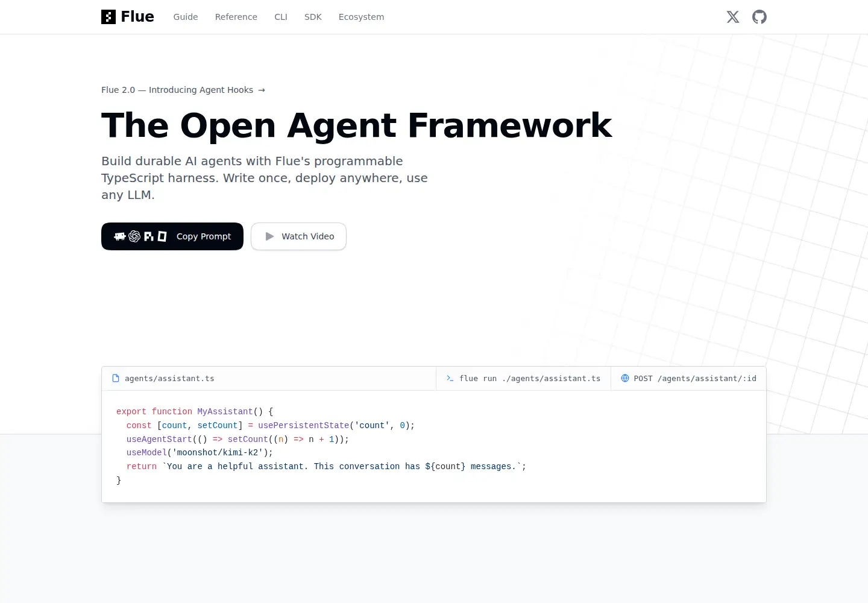Click the useAgentStart code line
868x603 pixels.
click(237, 440)
